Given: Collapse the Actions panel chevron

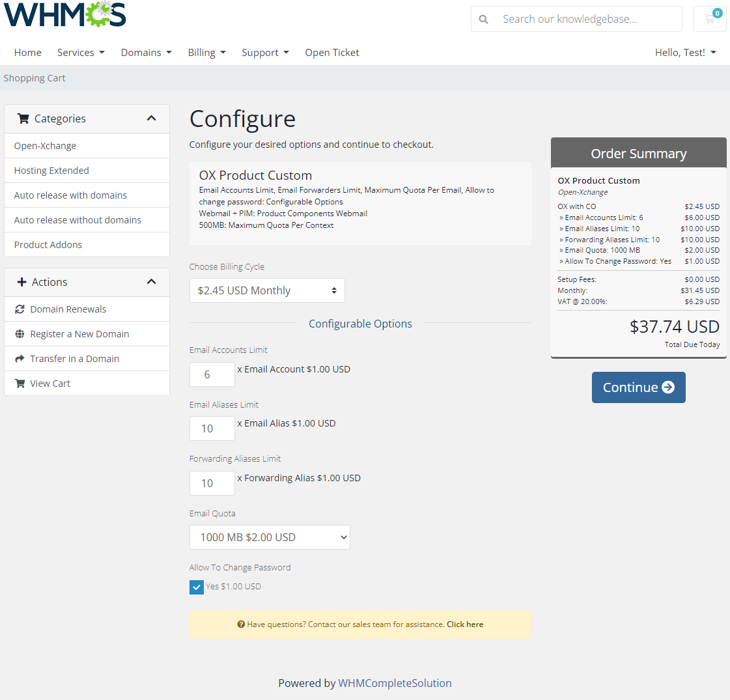Looking at the screenshot, I should pyautogui.click(x=151, y=281).
